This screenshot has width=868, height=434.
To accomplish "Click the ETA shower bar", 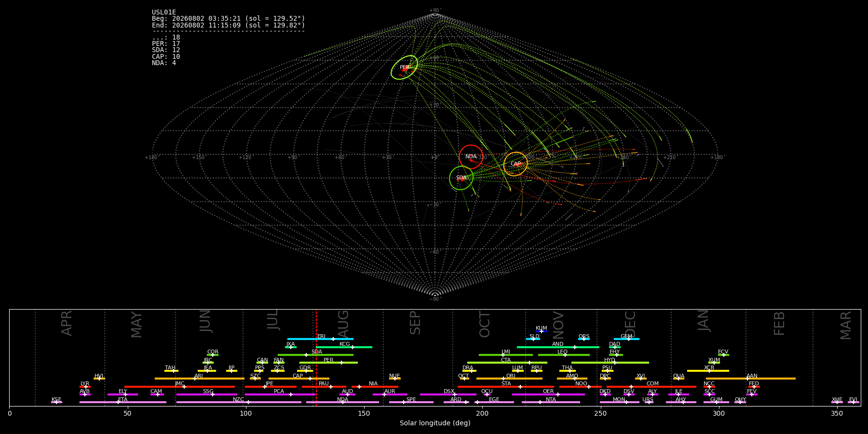I will pos(123,402).
